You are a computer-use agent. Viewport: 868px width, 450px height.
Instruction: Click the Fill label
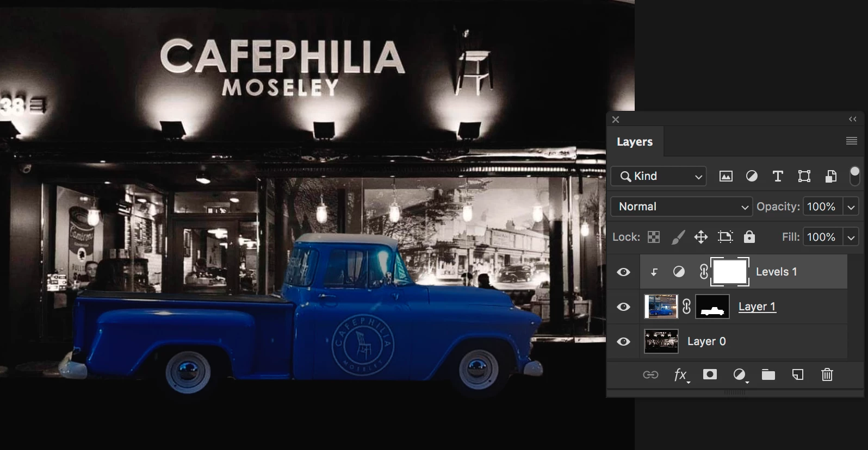[x=790, y=237]
